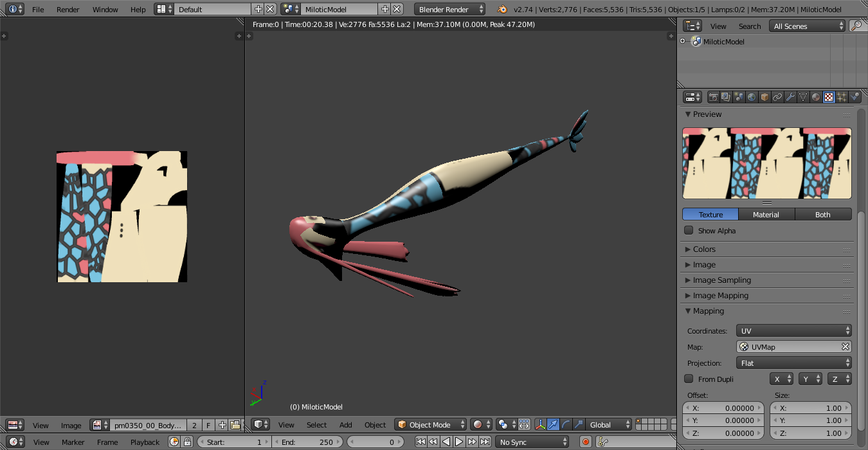Click the Size Z value field
Viewport: 868px width, 450px height.
[811, 433]
